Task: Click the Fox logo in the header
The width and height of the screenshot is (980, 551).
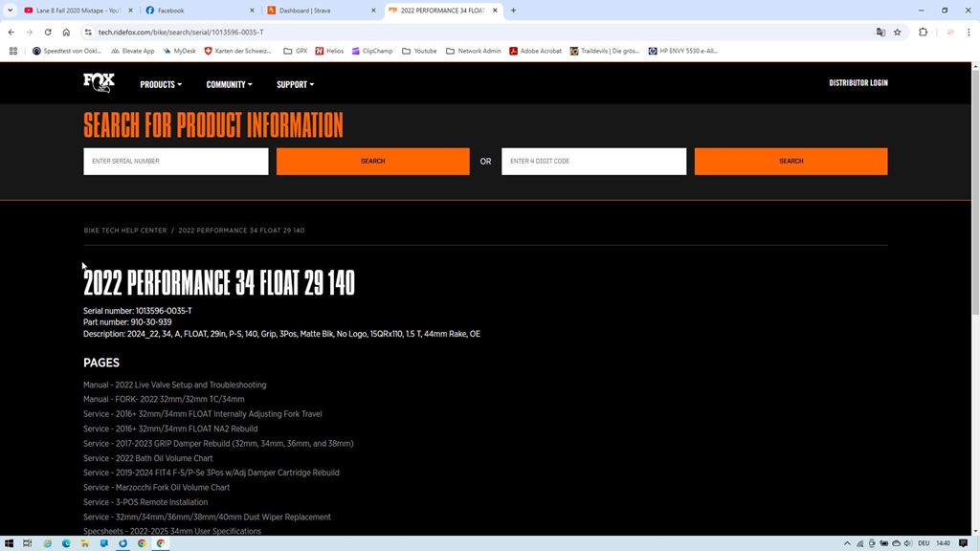Action: coord(99,82)
